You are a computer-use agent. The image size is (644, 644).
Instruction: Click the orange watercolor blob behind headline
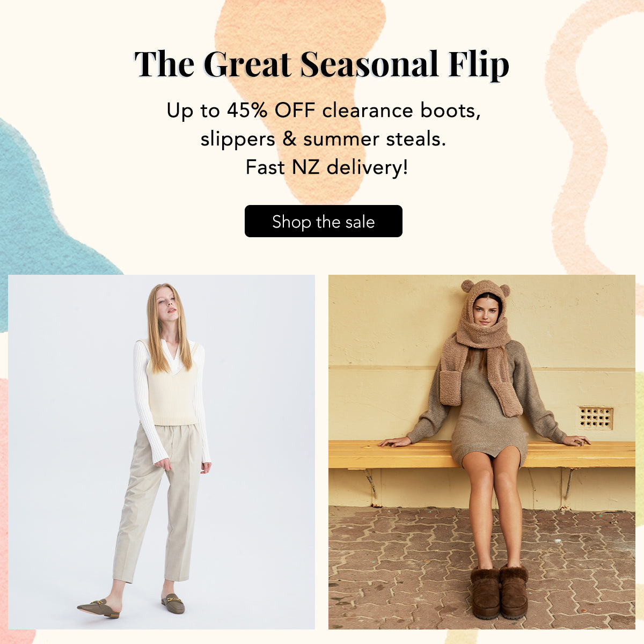[x=301, y=107]
